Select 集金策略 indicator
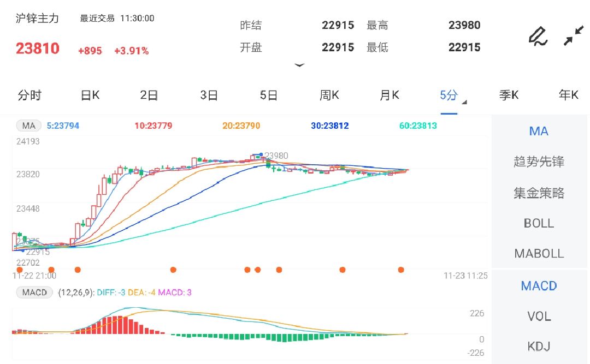Screen dimensions: 590x364 point(539,193)
